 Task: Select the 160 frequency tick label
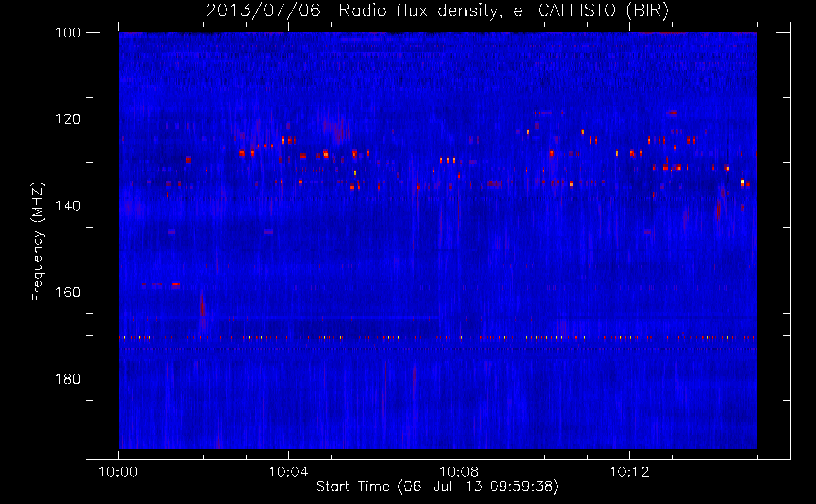(68, 292)
